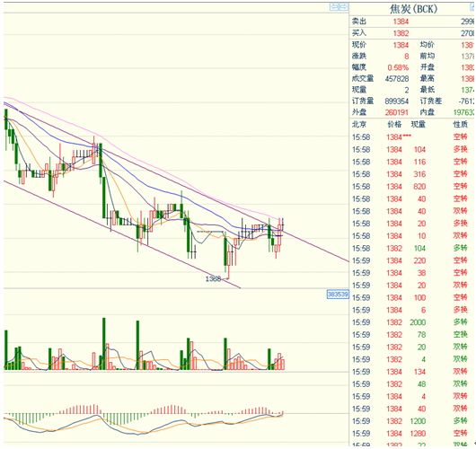The height and width of the screenshot is (449, 476).
Task: Click the 性质 column header
Action: (461, 125)
